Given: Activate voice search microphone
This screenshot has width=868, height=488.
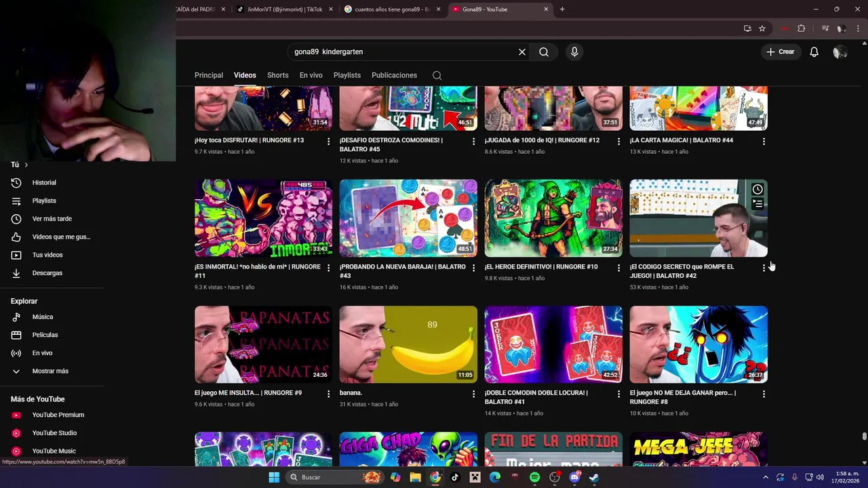Looking at the screenshot, I should pos(574,52).
